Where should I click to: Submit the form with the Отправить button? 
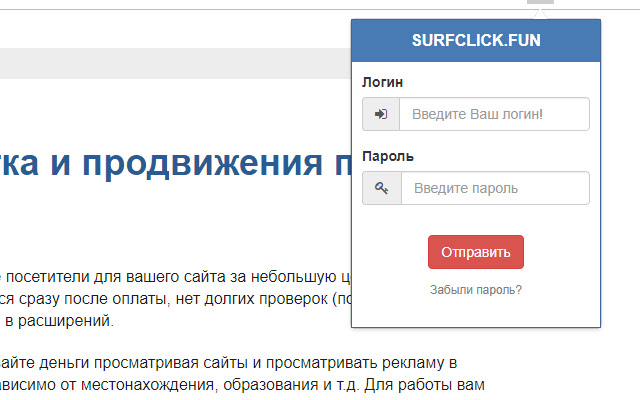click(x=476, y=252)
